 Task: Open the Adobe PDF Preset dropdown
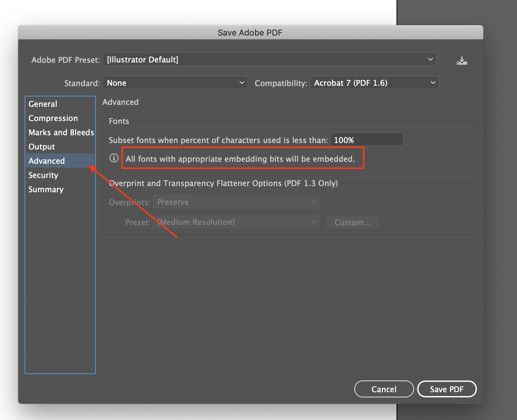(269, 60)
